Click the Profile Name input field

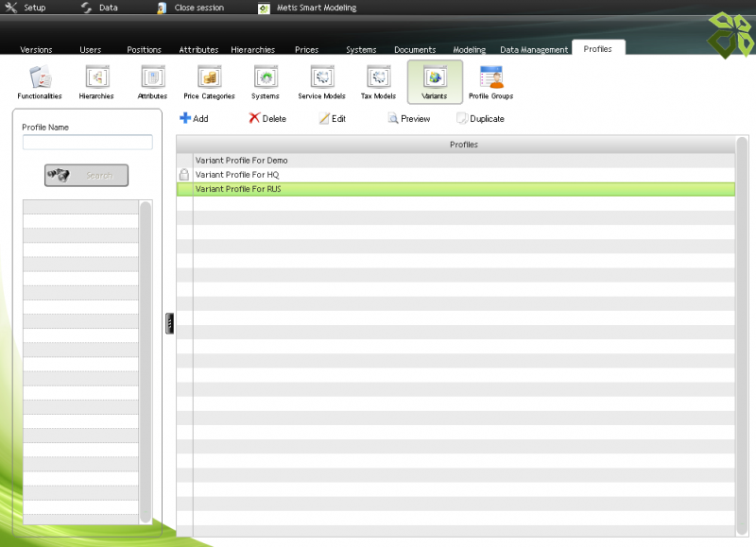point(87,143)
